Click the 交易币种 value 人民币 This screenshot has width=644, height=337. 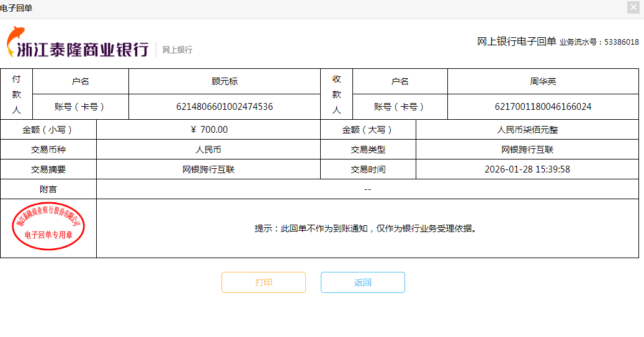click(208, 150)
